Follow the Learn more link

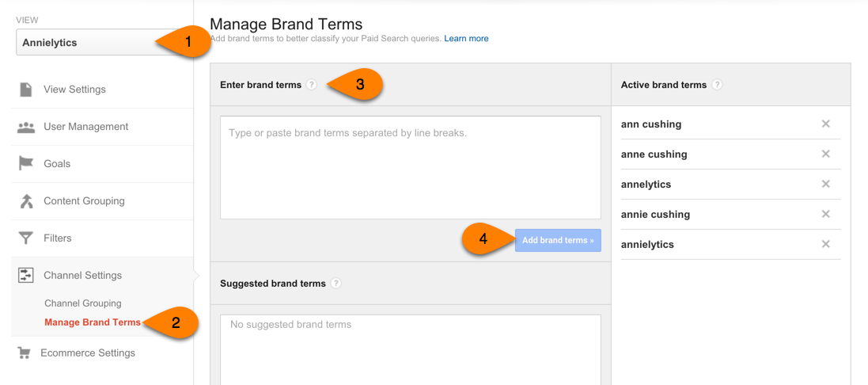(466, 39)
